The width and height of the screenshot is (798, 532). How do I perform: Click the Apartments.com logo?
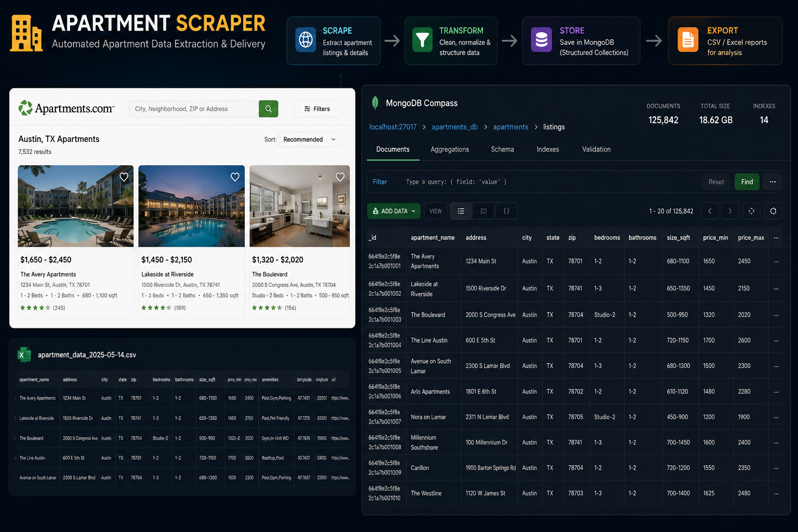pyautogui.click(x=66, y=108)
